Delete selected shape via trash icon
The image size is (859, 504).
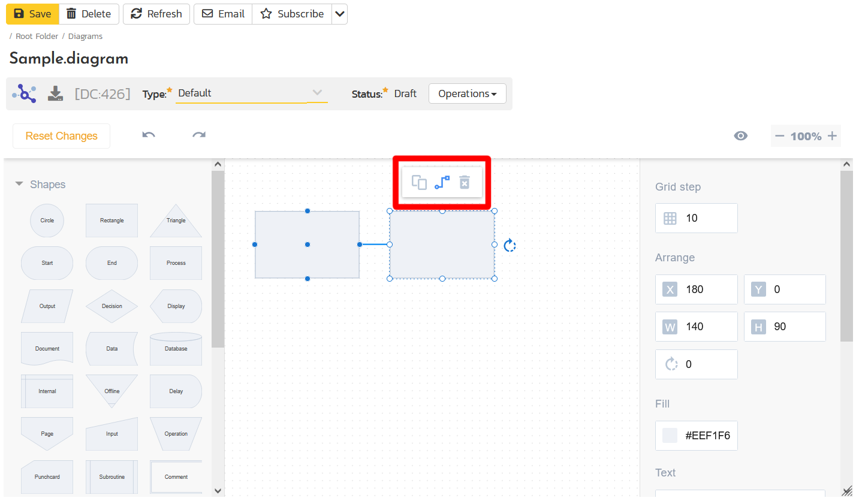[x=465, y=182]
